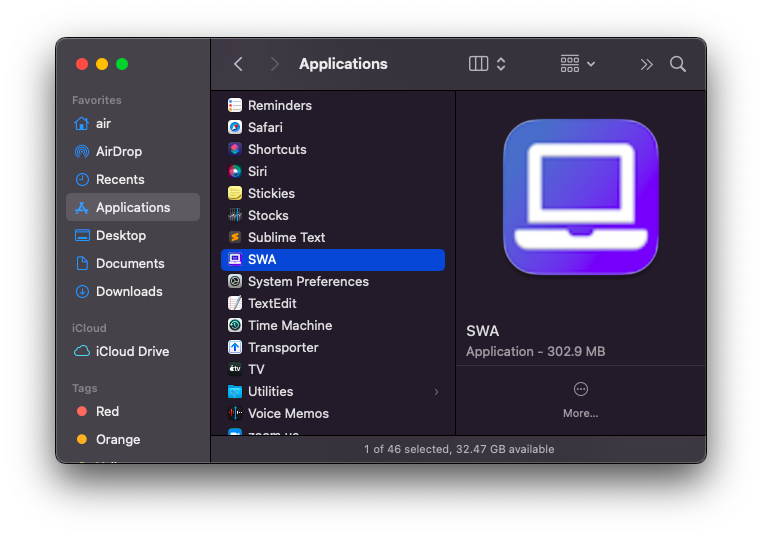762x537 pixels.
Task: Click the Siri name text
Action: (x=258, y=171)
